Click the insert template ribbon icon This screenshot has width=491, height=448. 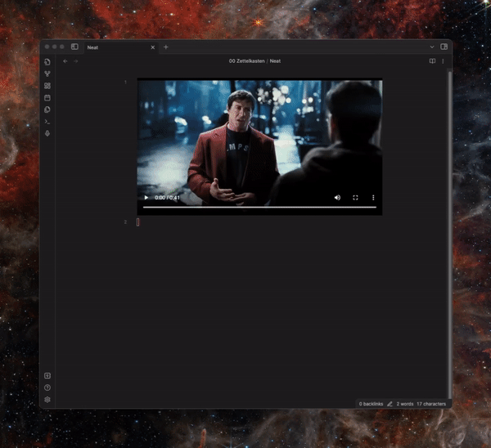[x=47, y=110]
